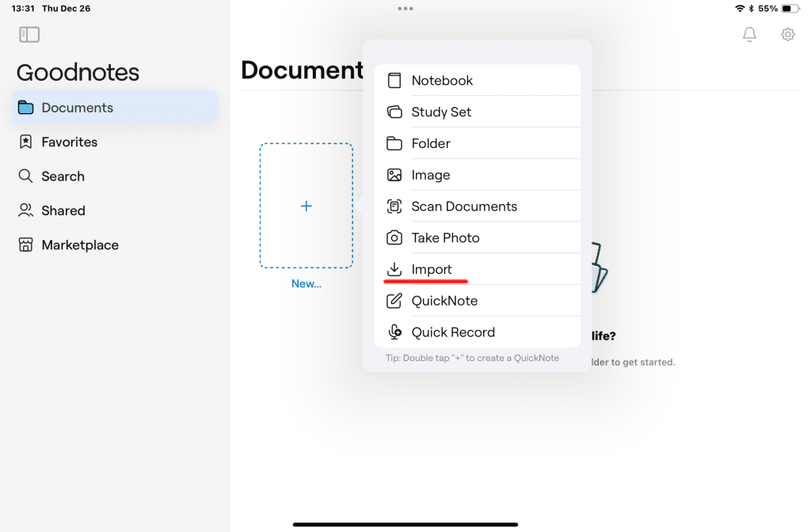811x532 pixels.
Task: Tap the Take Photo camera icon
Action: [394, 237]
